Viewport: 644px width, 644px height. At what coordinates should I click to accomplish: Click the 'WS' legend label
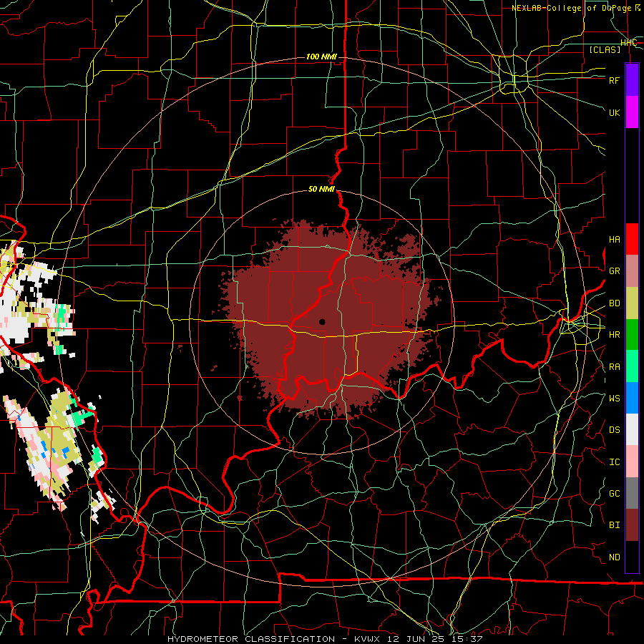[x=615, y=399]
